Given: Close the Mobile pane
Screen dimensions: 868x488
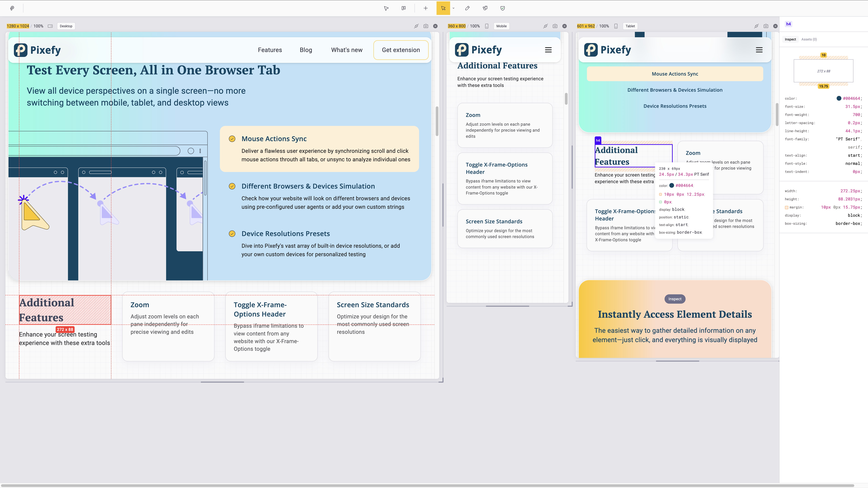Looking at the screenshot, I should (564, 26).
